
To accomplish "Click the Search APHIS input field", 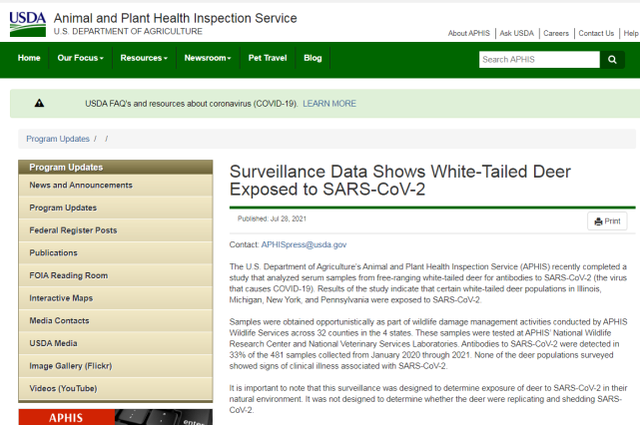I will click(x=539, y=60).
